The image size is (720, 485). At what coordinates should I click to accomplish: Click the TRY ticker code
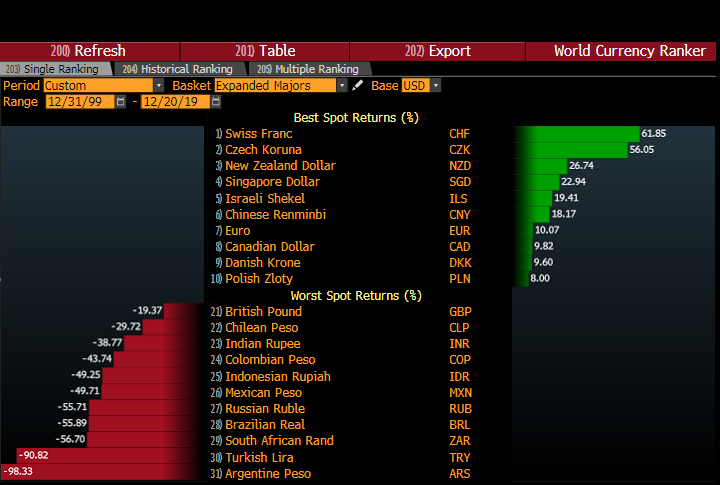click(x=460, y=457)
